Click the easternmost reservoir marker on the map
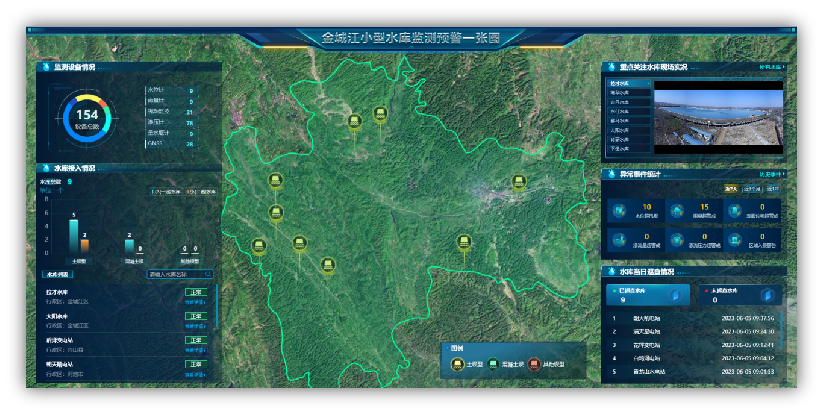This screenshot has height=415, width=824. [518, 182]
